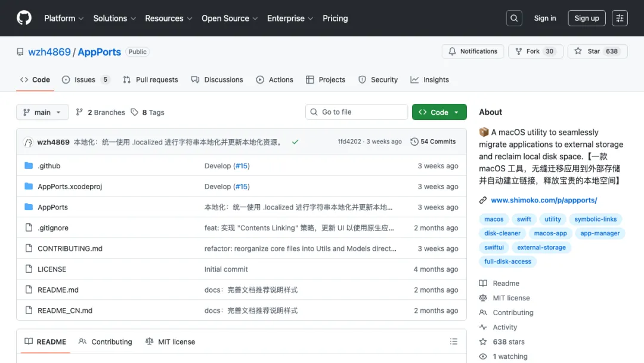Screen dimensions: 644x363
Task: Open the Security tab
Action: pos(378,80)
